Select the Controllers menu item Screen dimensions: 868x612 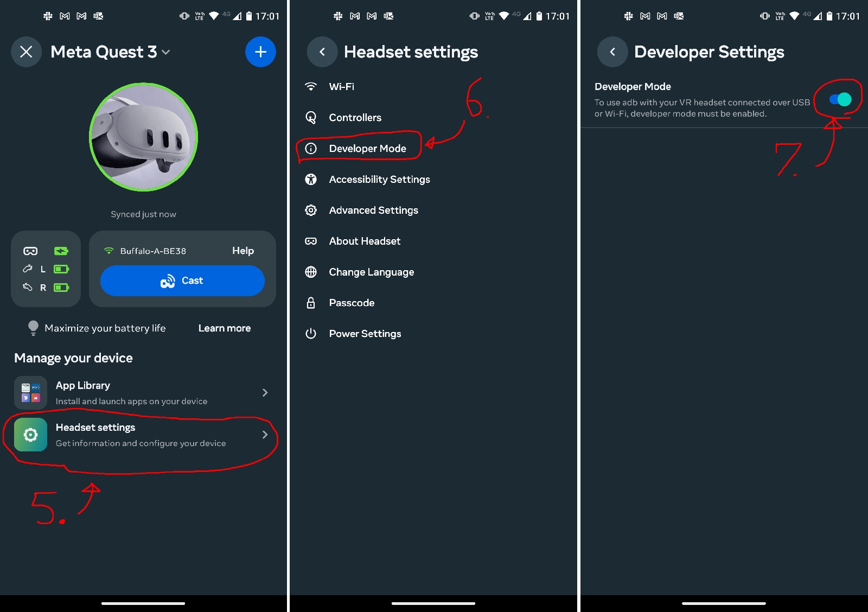tap(355, 118)
